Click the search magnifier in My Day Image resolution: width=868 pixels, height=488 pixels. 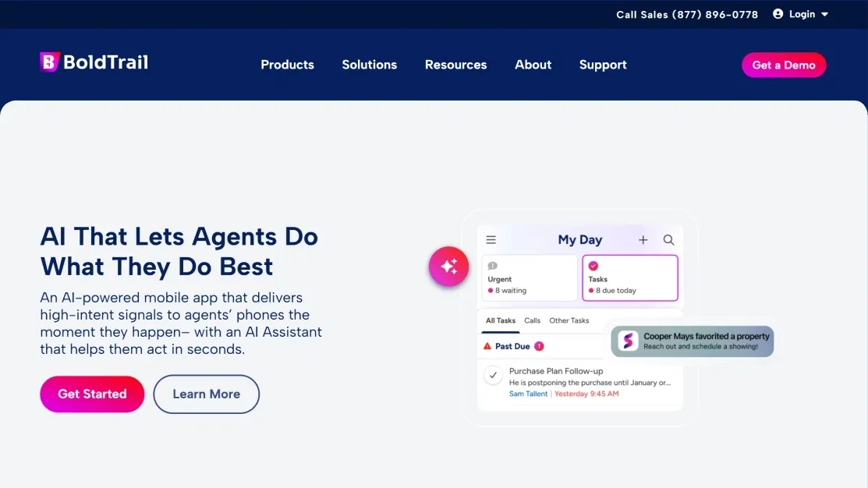pyautogui.click(x=668, y=239)
